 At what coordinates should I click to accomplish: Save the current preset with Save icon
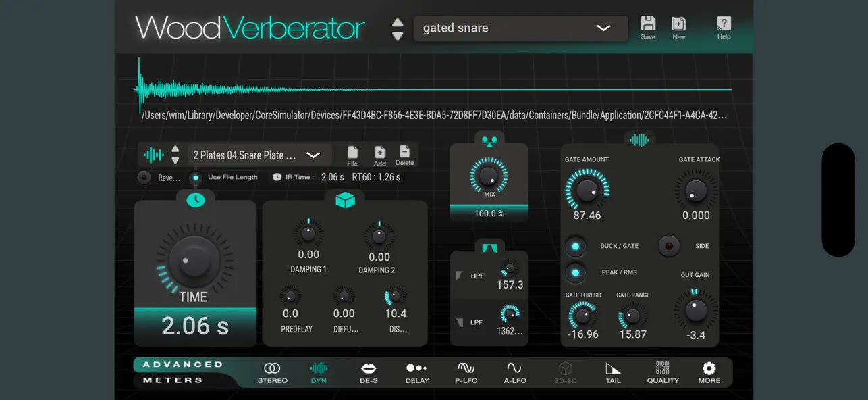648,28
